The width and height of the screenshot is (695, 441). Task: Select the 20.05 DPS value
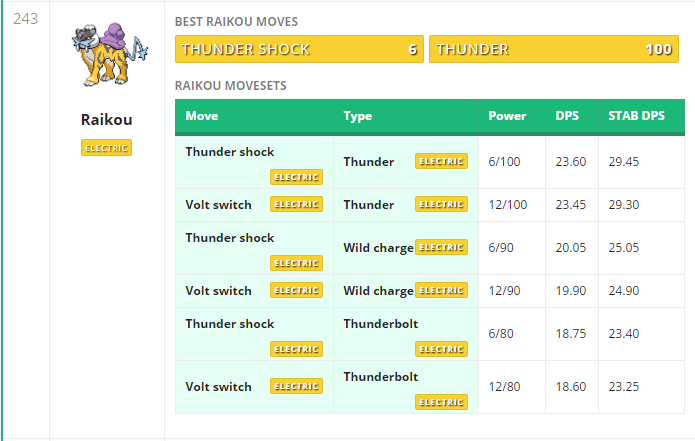point(570,248)
